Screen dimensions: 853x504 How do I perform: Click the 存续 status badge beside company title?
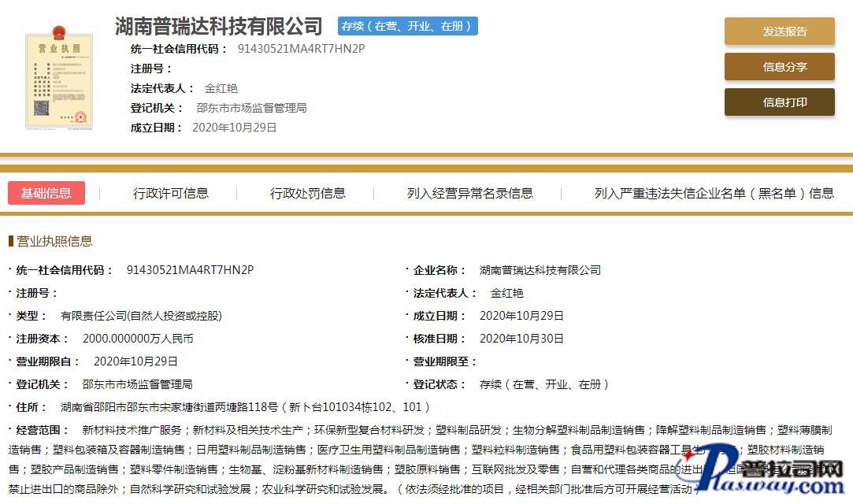(407, 26)
